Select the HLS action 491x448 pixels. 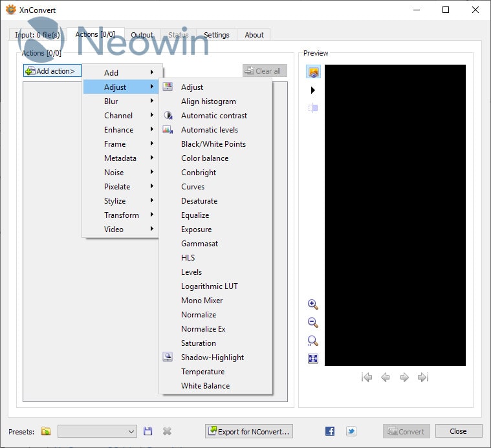[215, 257]
